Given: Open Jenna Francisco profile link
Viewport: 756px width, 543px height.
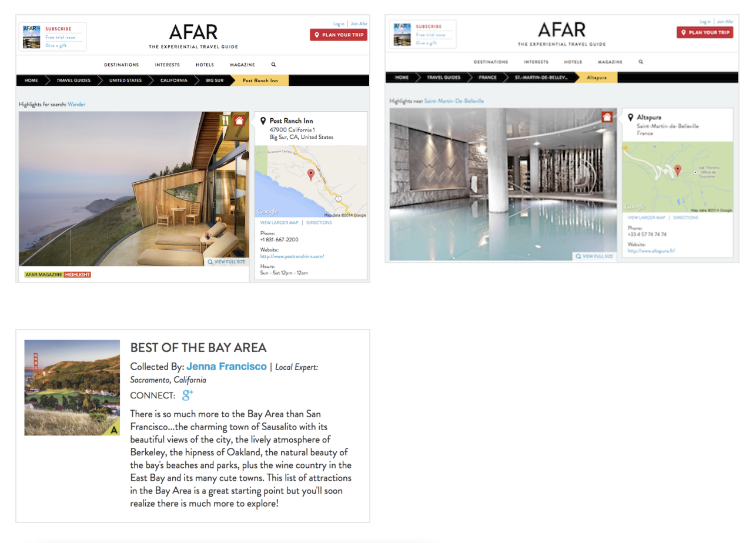Looking at the screenshot, I should 226,366.
